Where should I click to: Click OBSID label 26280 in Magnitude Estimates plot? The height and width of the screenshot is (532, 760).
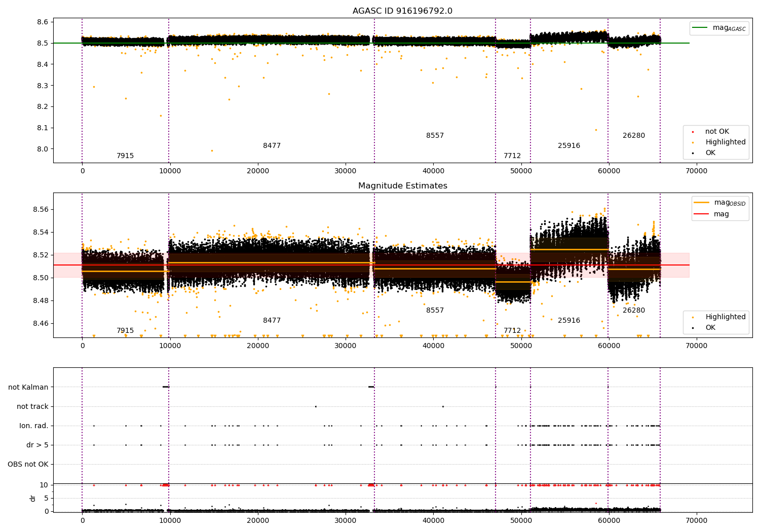point(634,311)
